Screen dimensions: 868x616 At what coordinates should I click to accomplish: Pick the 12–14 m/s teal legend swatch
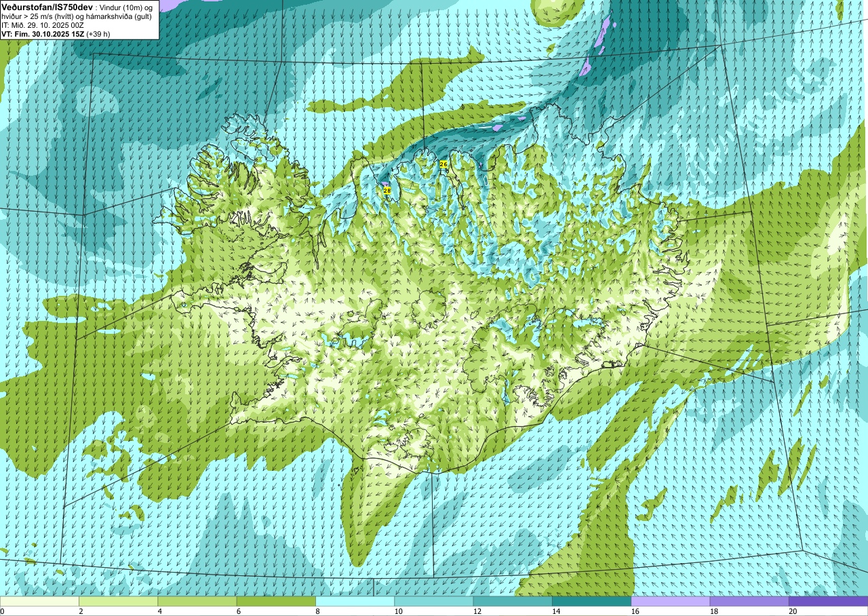point(513,601)
